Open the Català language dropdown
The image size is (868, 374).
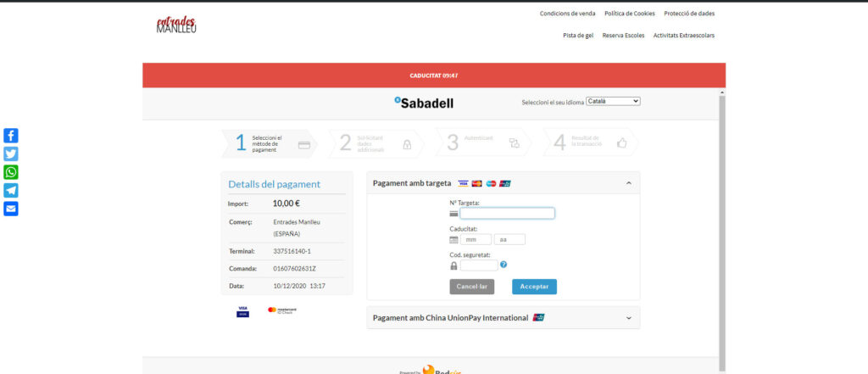tap(613, 102)
